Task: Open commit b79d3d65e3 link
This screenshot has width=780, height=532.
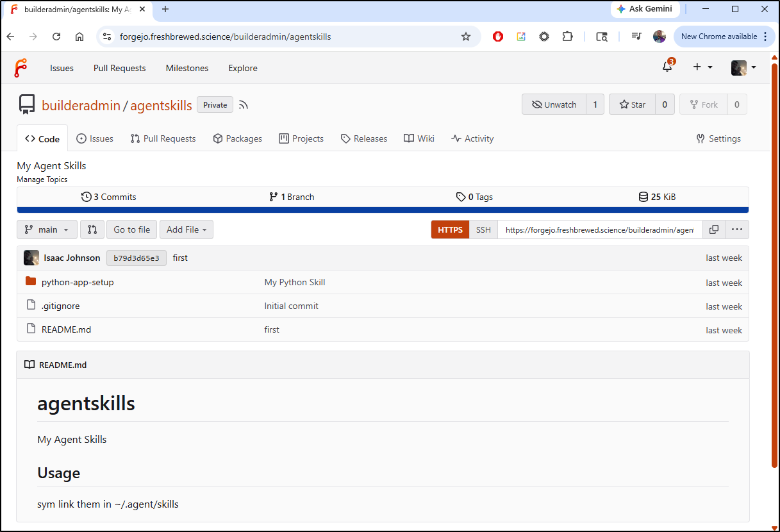Action: [136, 258]
